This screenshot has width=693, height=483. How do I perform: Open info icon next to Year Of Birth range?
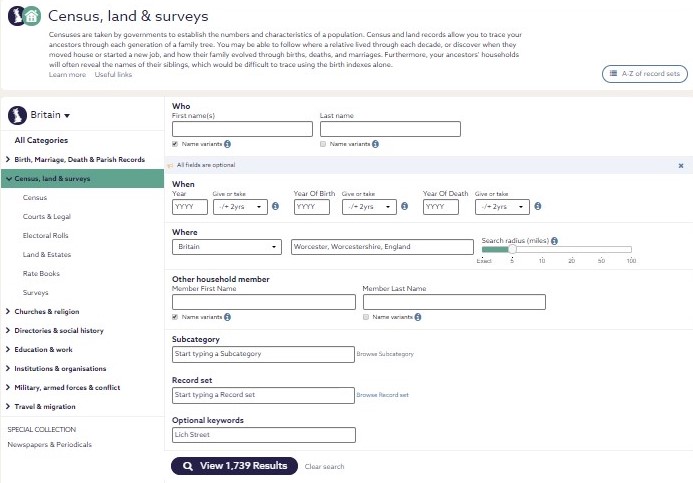(x=404, y=206)
